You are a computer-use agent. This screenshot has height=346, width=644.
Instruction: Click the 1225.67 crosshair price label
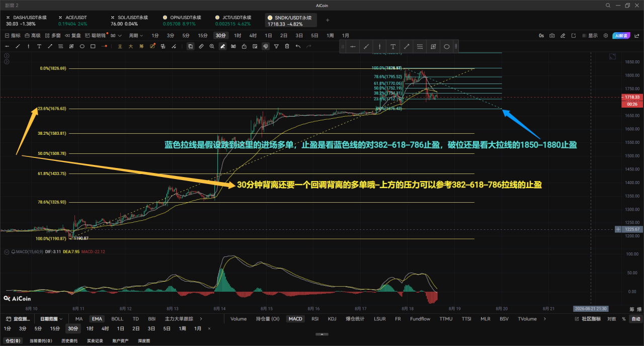[x=633, y=229]
